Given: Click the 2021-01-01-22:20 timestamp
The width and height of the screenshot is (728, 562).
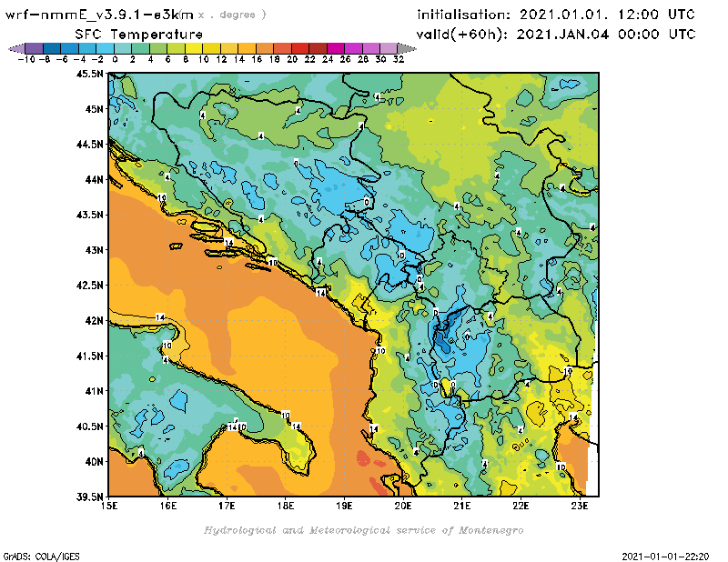Looking at the screenshot, I should click(x=665, y=557).
